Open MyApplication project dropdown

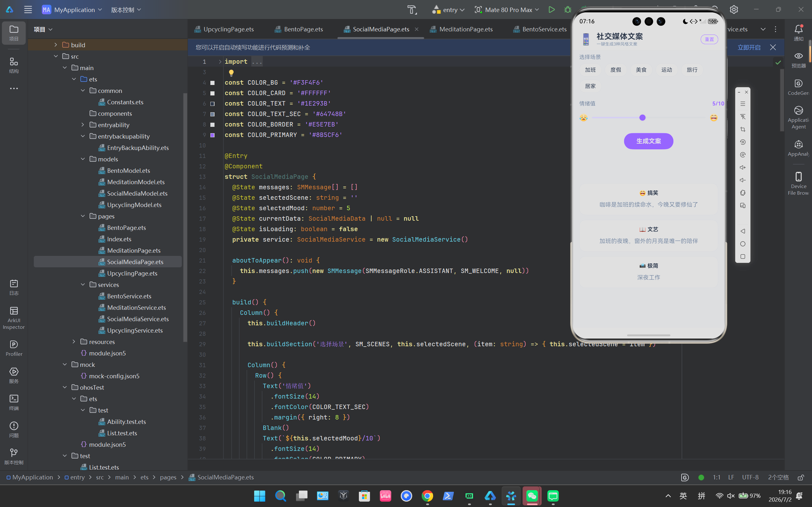(x=72, y=10)
